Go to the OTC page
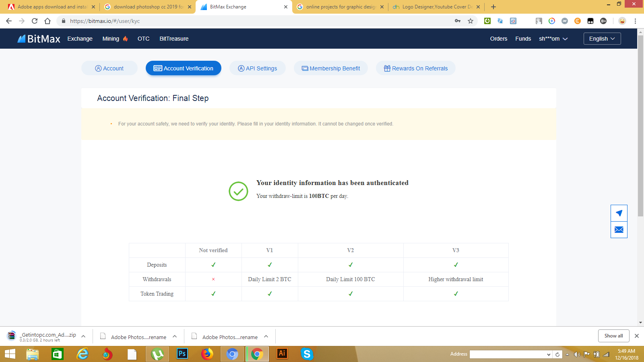 (144, 39)
